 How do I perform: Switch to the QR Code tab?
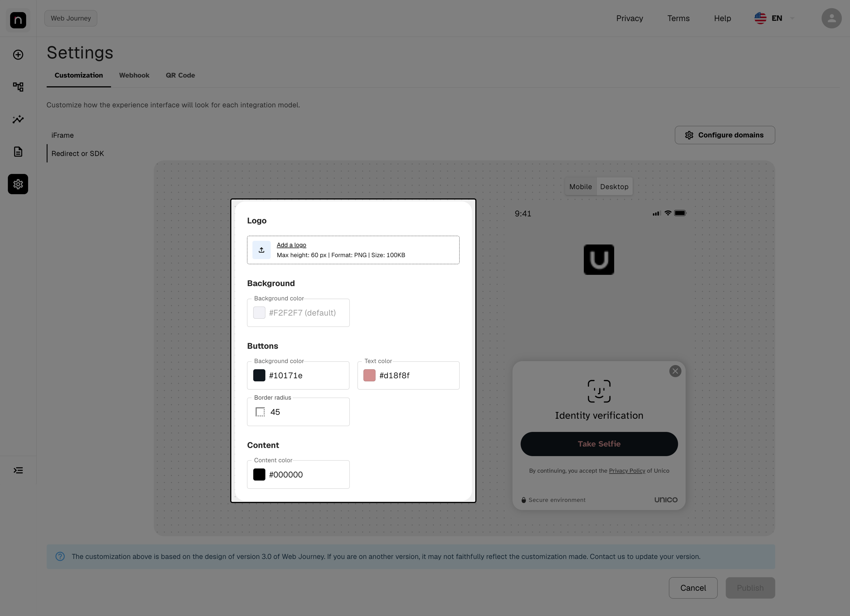[180, 75]
